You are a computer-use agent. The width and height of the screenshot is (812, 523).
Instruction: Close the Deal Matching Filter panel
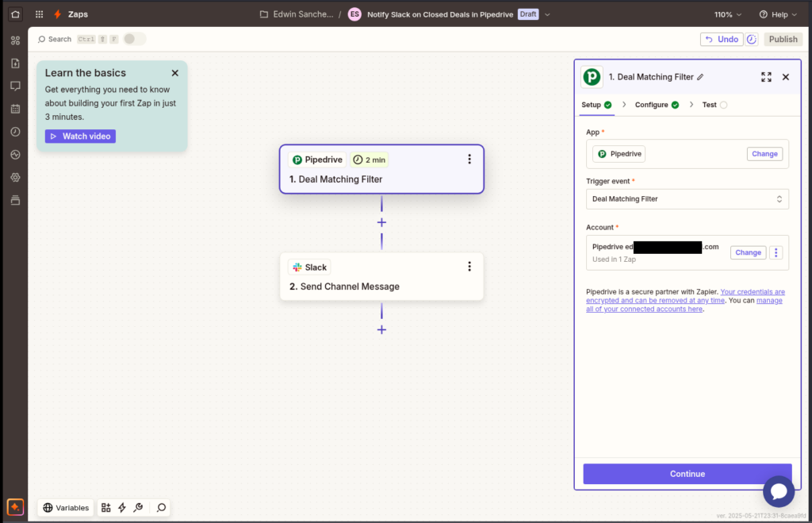(786, 77)
